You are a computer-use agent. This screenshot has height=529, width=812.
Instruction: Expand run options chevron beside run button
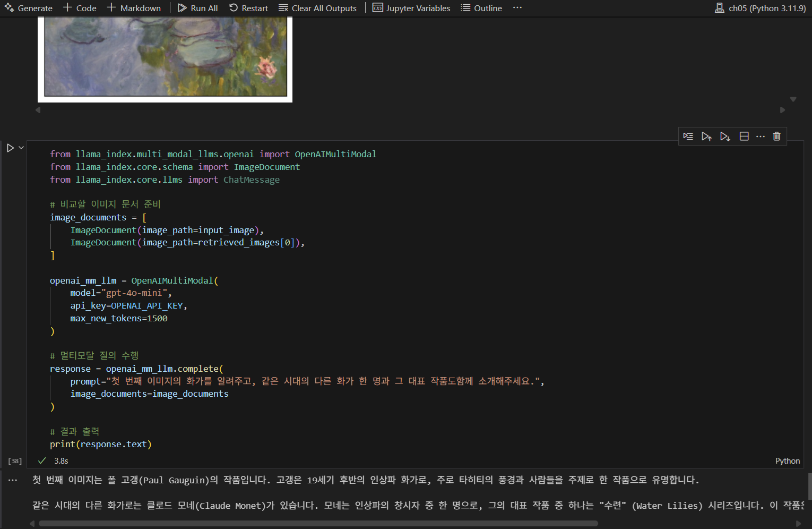pyautogui.click(x=21, y=148)
